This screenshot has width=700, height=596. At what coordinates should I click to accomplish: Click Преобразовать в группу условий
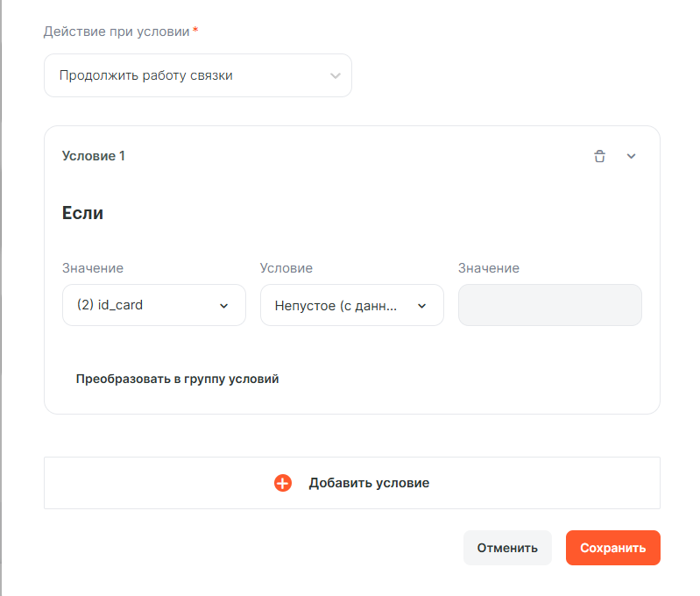coord(177,380)
